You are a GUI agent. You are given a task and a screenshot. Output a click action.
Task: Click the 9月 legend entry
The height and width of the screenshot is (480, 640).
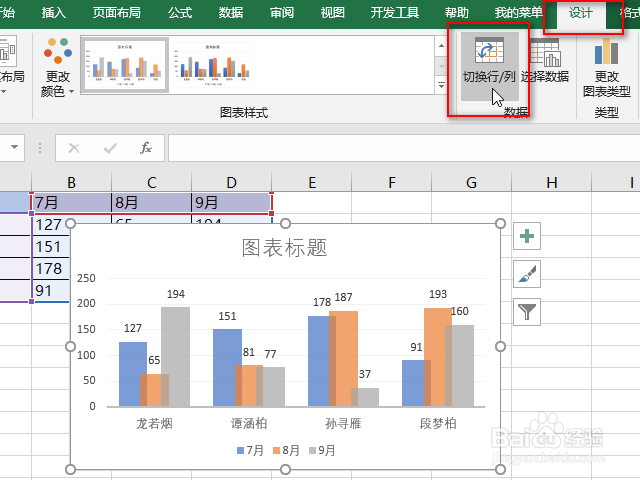point(322,450)
